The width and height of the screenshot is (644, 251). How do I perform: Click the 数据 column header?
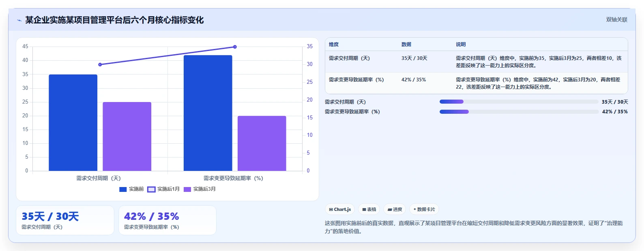click(x=406, y=45)
